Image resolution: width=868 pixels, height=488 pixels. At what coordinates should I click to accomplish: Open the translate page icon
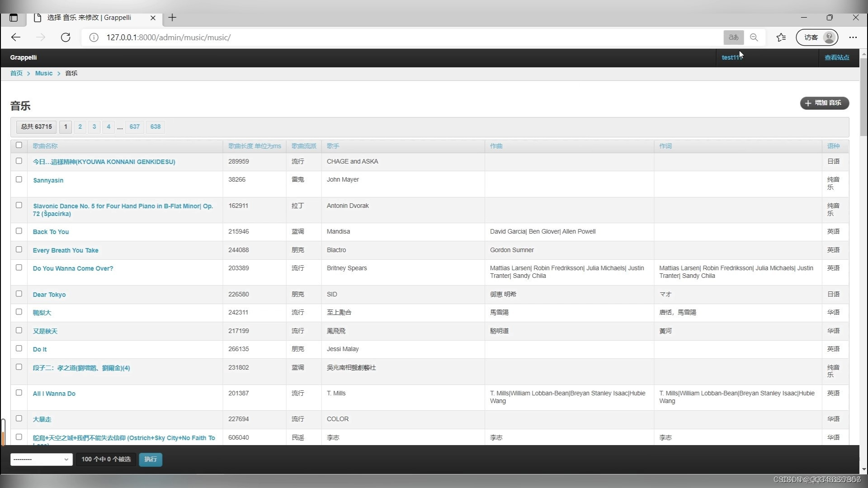tap(733, 38)
